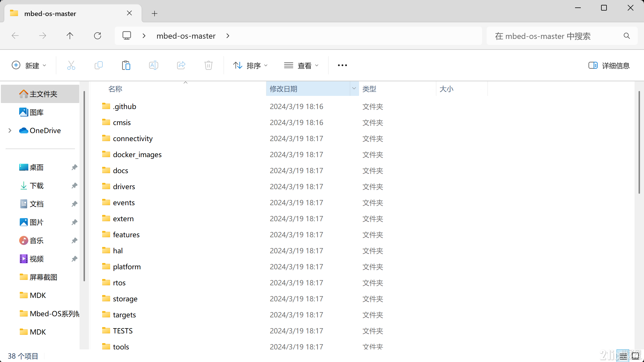Click the pin icon next to 文档
Image resolution: width=644 pixels, height=362 pixels.
74,204
